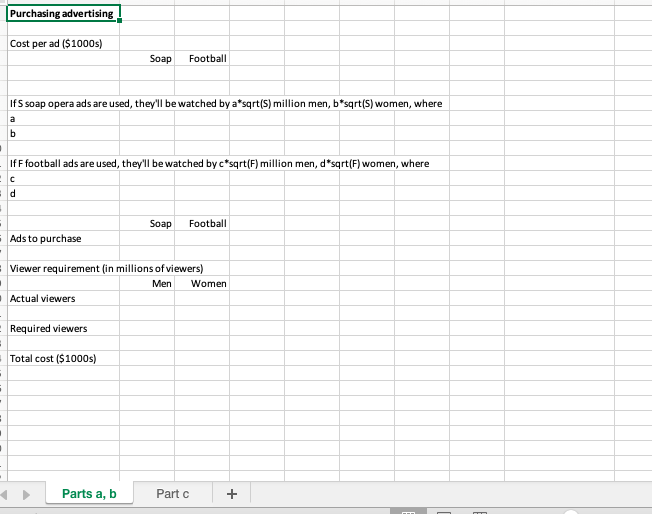Click the Ads to purchase label
The height and width of the screenshot is (514, 652).
pyautogui.click(x=46, y=238)
